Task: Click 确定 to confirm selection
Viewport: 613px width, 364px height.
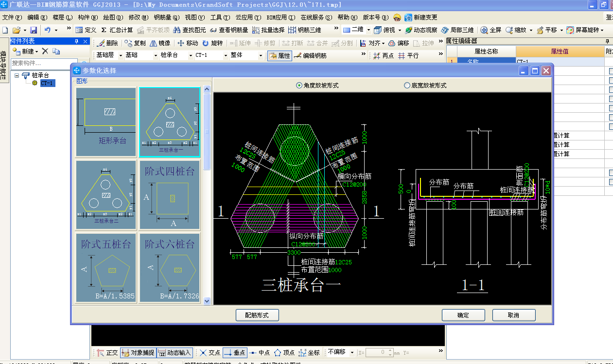Action: coord(463,315)
